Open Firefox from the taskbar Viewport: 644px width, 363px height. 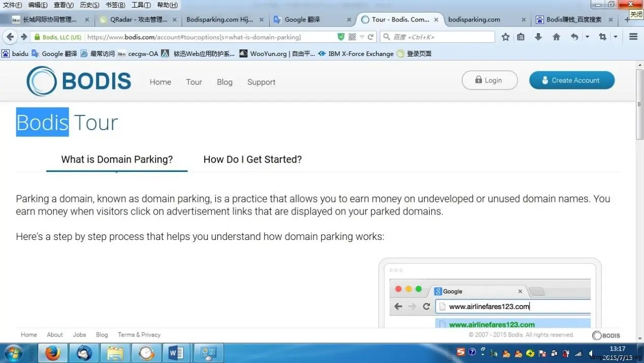click(52, 353)
